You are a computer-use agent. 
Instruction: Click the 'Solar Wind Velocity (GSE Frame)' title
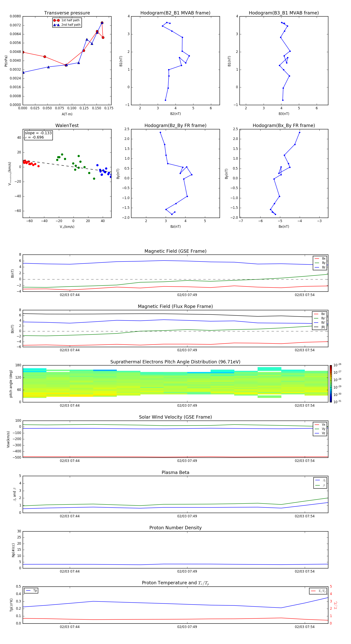click(175, 417)
